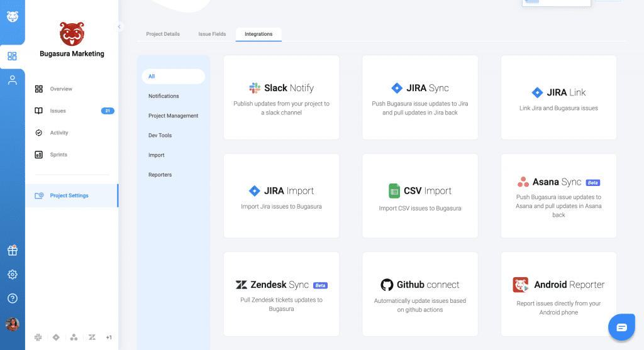Filter integrations by Notifications
Image resolution: width=644 pixels, height=350 pixels.
click(x=164, y=96)
